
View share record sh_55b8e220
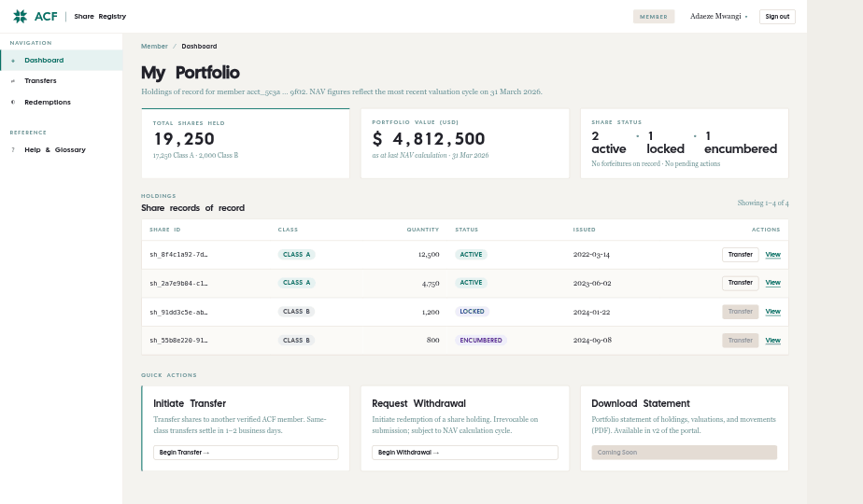coord(772,341)
